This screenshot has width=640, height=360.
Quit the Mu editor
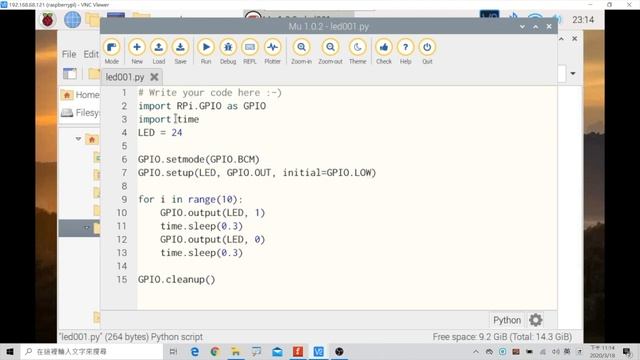[427, 51]
